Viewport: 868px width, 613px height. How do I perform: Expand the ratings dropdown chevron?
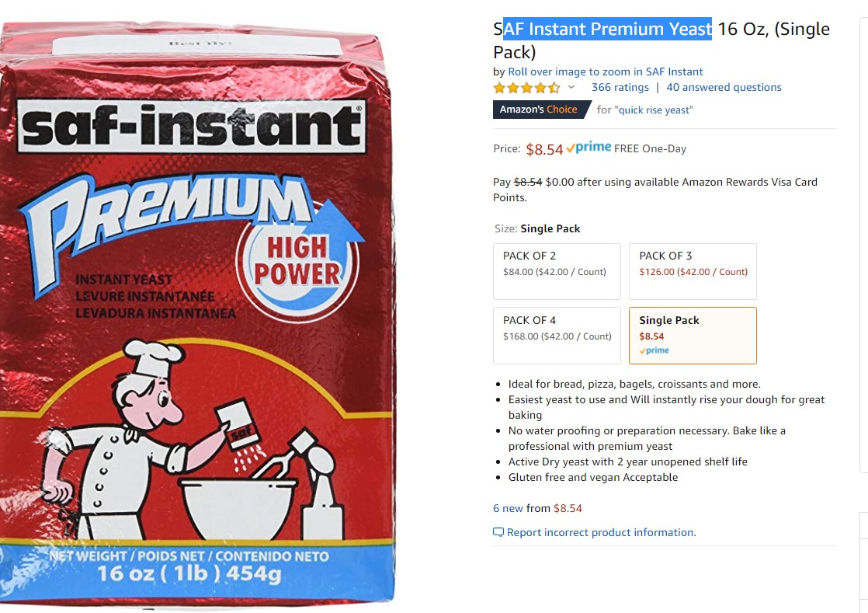(571, 87)
